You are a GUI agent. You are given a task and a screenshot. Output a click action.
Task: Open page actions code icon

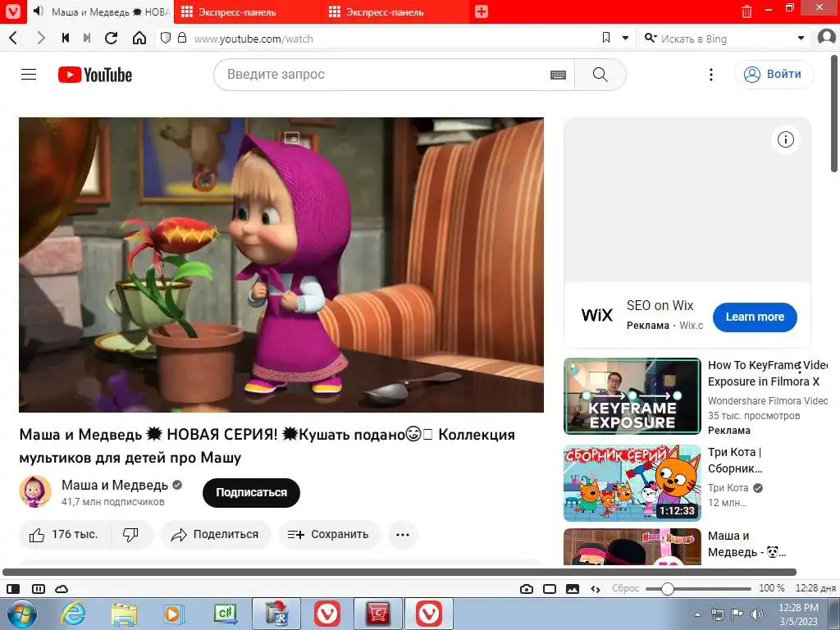click(x=596, y=589)
